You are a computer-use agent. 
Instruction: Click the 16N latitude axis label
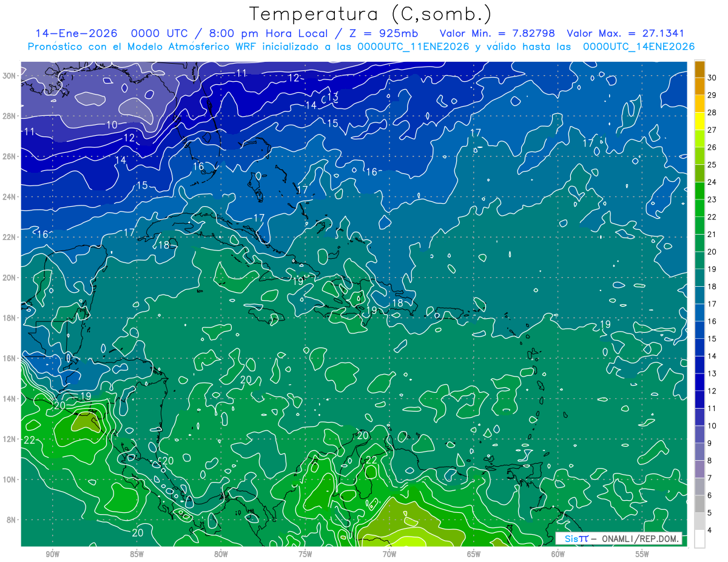(8, 358)
